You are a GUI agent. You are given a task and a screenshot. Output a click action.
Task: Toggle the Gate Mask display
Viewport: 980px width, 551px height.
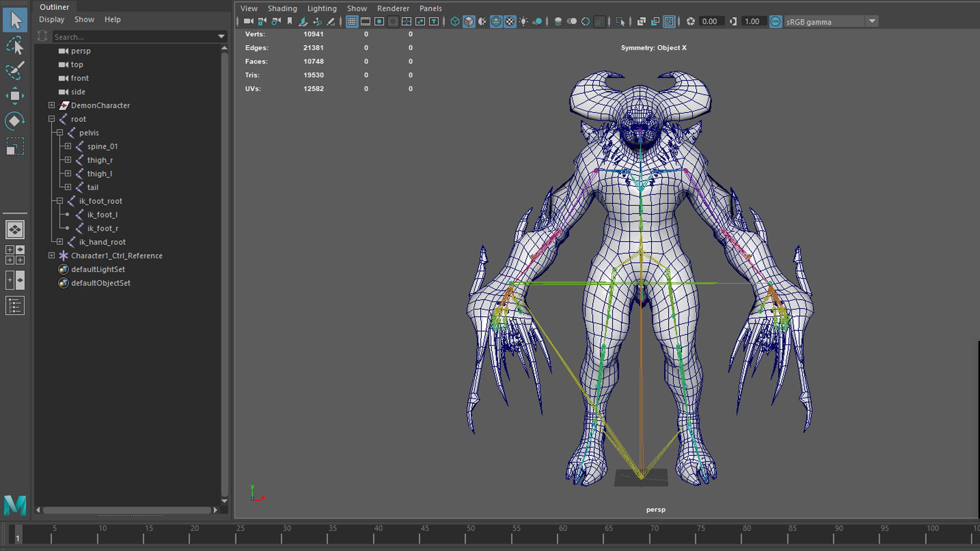point(393,21)
